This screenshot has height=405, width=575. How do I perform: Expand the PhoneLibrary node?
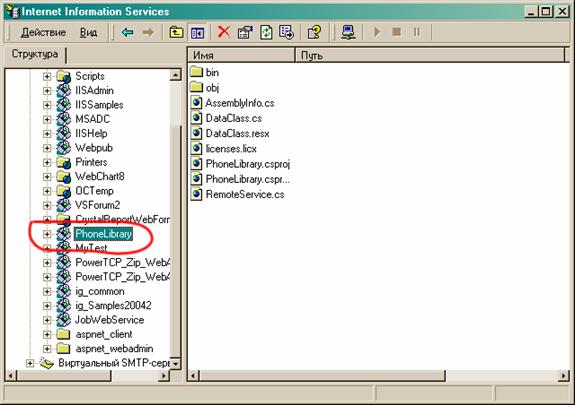[47, 234]
